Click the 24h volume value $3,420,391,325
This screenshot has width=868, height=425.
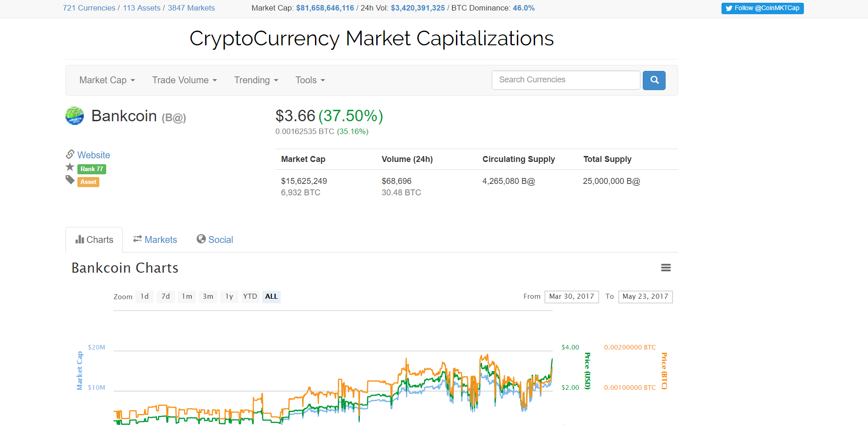pyautogui.click(x=418, y=8)
